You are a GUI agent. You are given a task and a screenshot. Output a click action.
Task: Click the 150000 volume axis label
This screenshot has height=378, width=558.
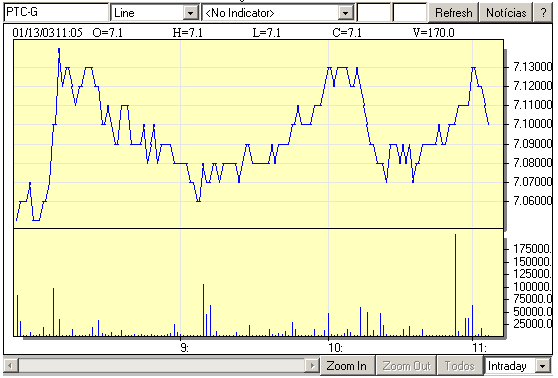[x=532, y=262]
